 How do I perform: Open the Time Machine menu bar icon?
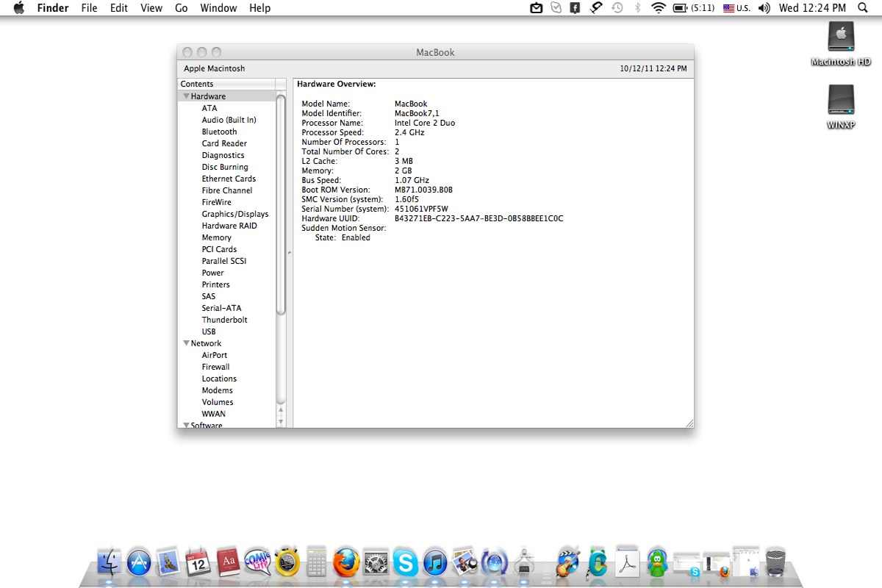tap(617, 8)
